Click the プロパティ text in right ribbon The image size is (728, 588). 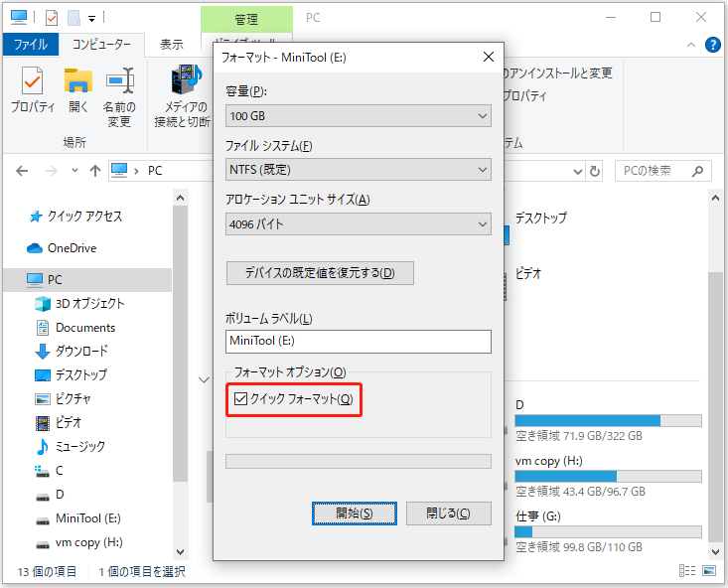(x=524, y=96)
